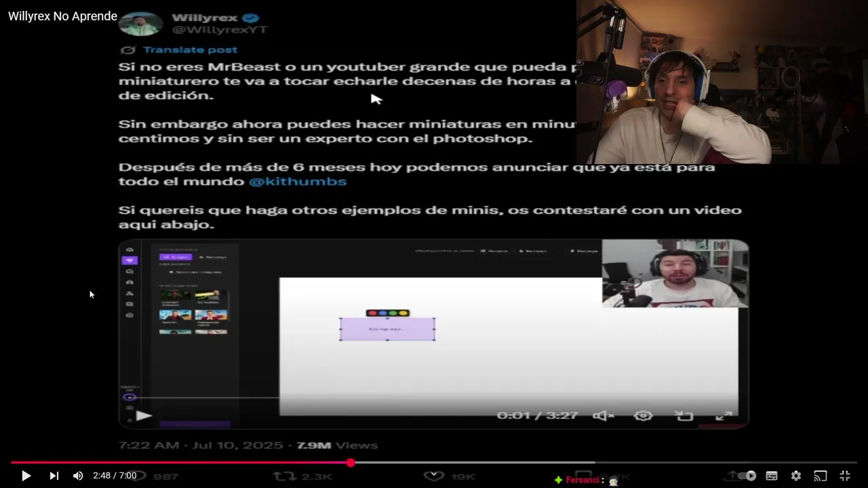This screenshot has height=488, width=868.
Task: Pick the top-left thumbnail template in the Kithumbs panel
Action: (175, 296)
